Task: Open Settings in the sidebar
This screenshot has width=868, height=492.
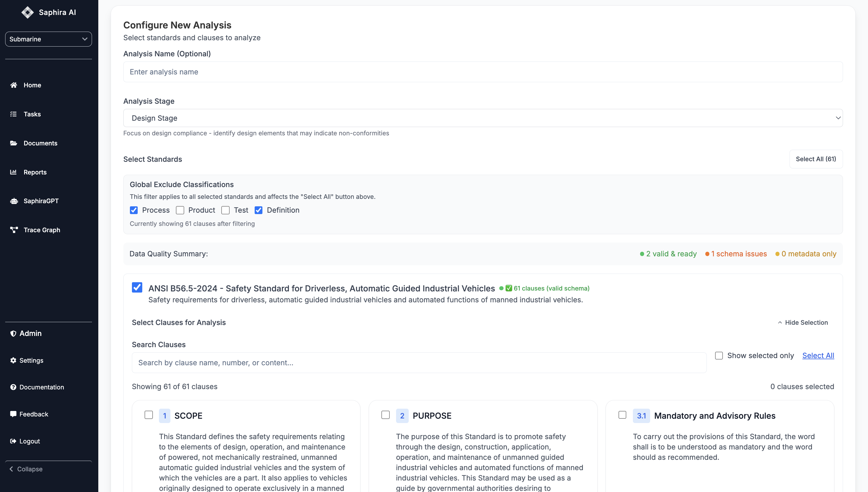Action: [31, 360]
